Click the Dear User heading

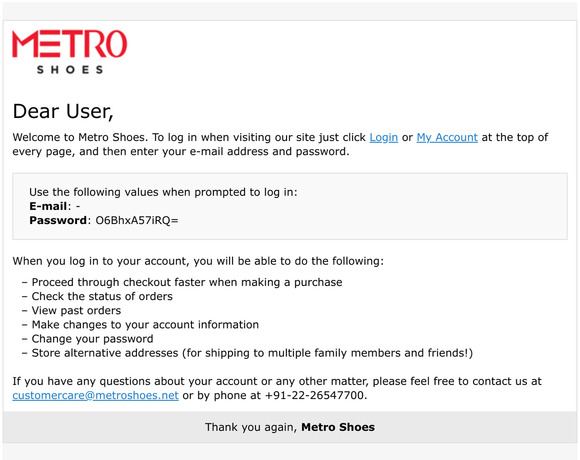(63, 111)
